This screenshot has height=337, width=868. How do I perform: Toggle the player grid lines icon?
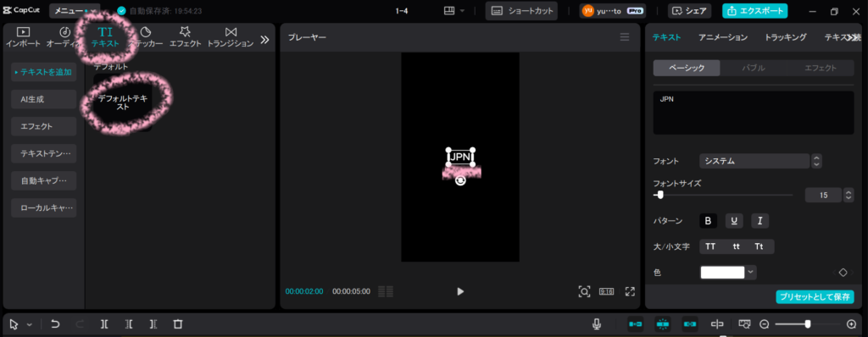tap(386, 291)
